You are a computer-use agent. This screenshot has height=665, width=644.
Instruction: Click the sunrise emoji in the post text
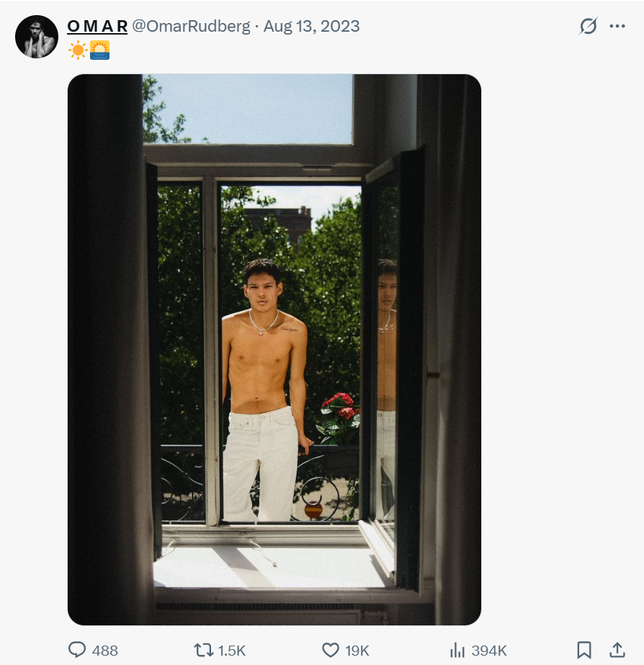99,50
